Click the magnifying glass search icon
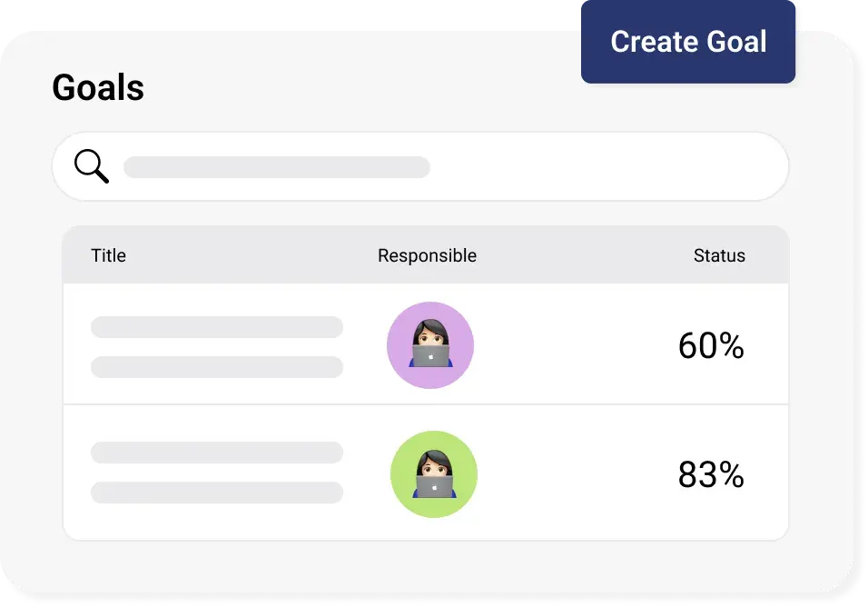The height and width of the screenshot is (607, 868). [x=91, y=166]
